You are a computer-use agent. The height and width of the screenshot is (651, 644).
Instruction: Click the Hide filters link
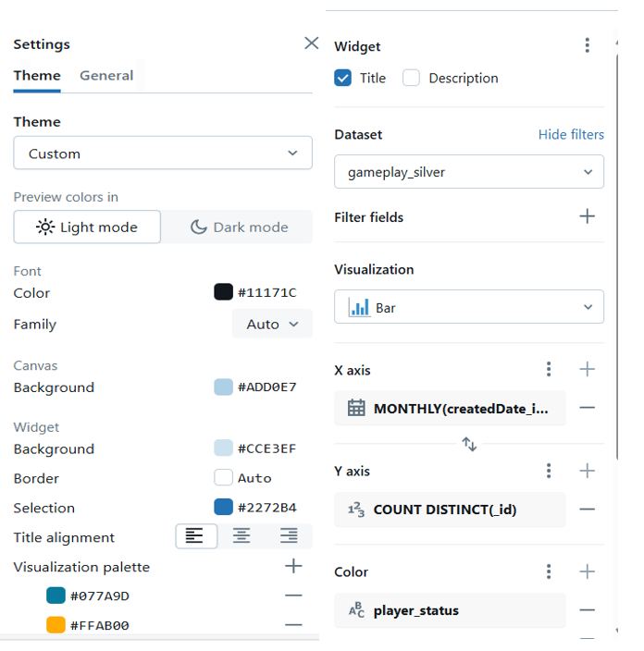pyautogui.click(x=571, y=134)
